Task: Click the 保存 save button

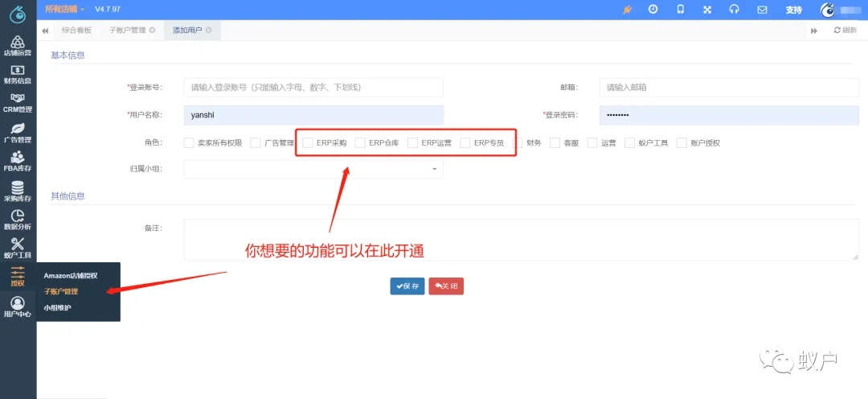Action: (407, 286)
